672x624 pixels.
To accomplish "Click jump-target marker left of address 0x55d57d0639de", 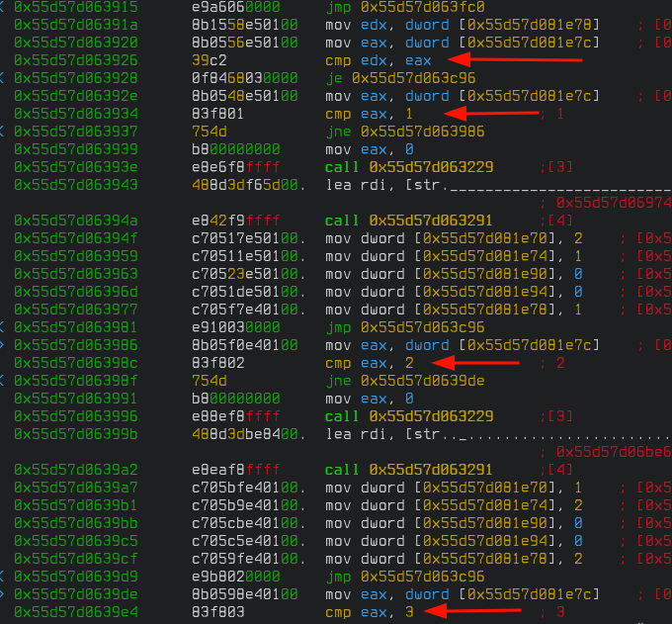I will pyautogui.click(x=4, y=593).
